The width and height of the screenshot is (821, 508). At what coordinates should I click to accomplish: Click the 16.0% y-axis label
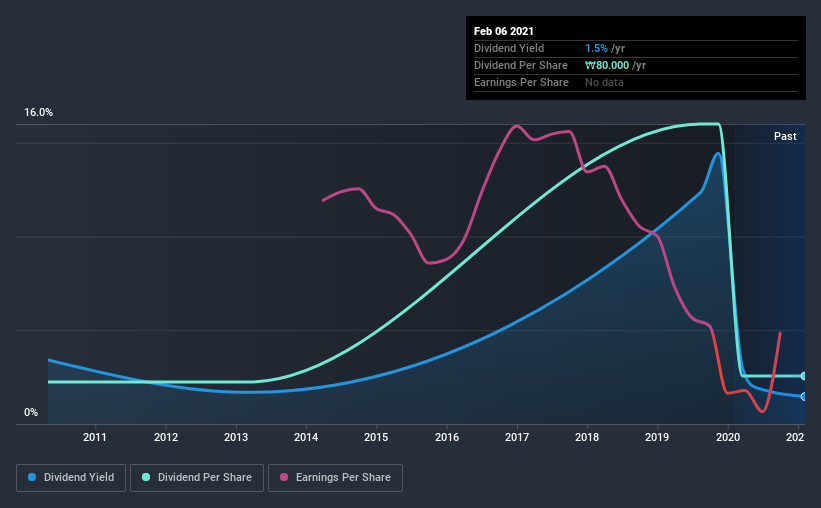click(38, 113)
